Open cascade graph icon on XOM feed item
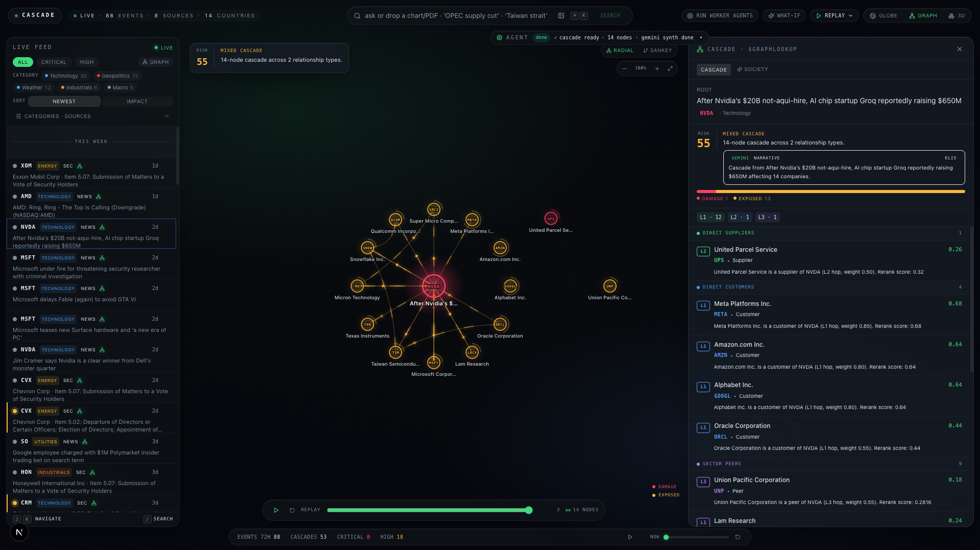The image size is (980, 550). [80, 166]
